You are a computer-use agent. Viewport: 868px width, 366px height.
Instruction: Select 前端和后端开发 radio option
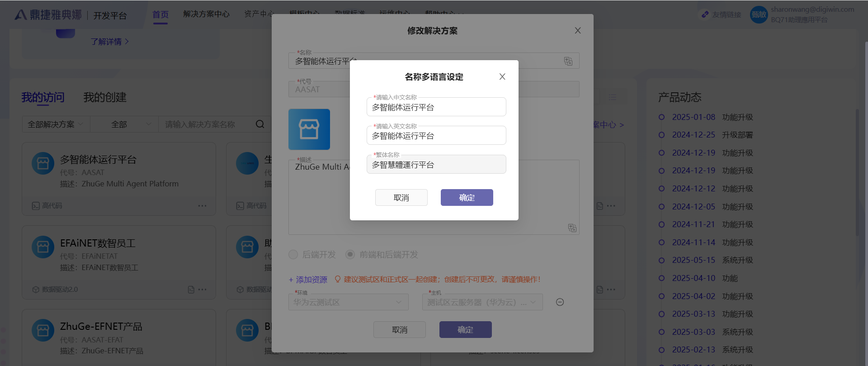(x=350, y=255)
